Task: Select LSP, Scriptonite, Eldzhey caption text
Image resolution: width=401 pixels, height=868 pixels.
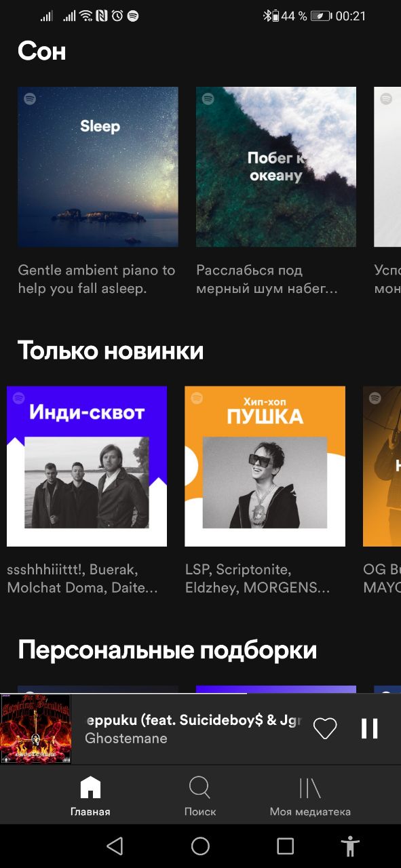Action: 258,578
